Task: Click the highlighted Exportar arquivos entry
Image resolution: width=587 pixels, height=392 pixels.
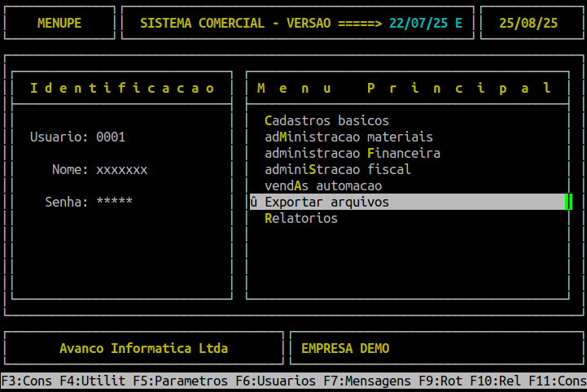Action: tap(410, 202)
